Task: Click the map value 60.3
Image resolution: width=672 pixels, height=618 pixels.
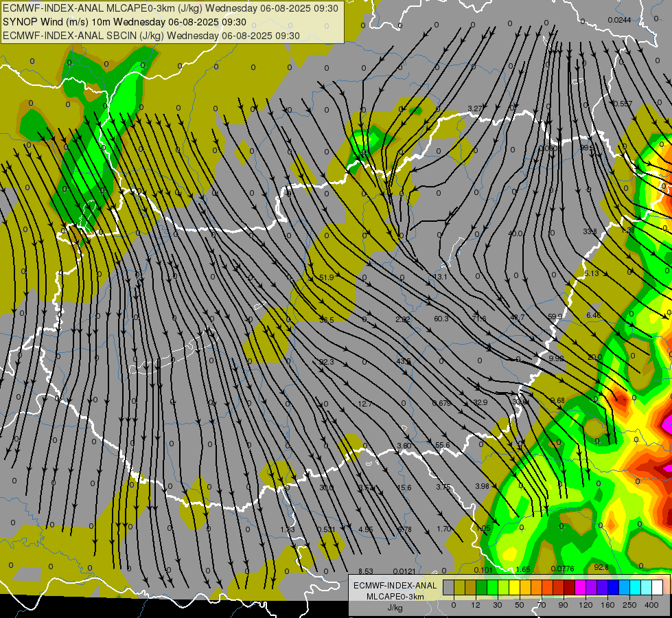Action: 441,319
